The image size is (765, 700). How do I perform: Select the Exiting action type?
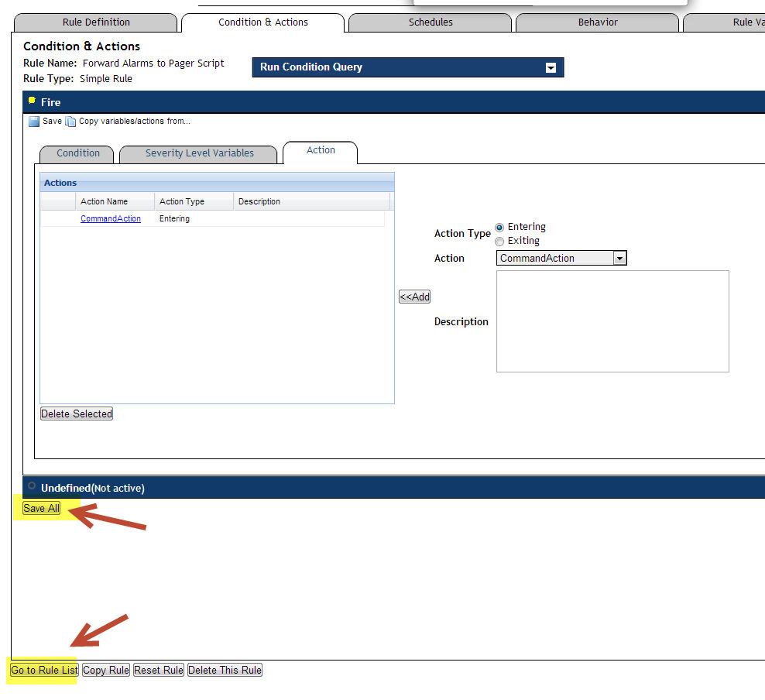tap(499, 242)
